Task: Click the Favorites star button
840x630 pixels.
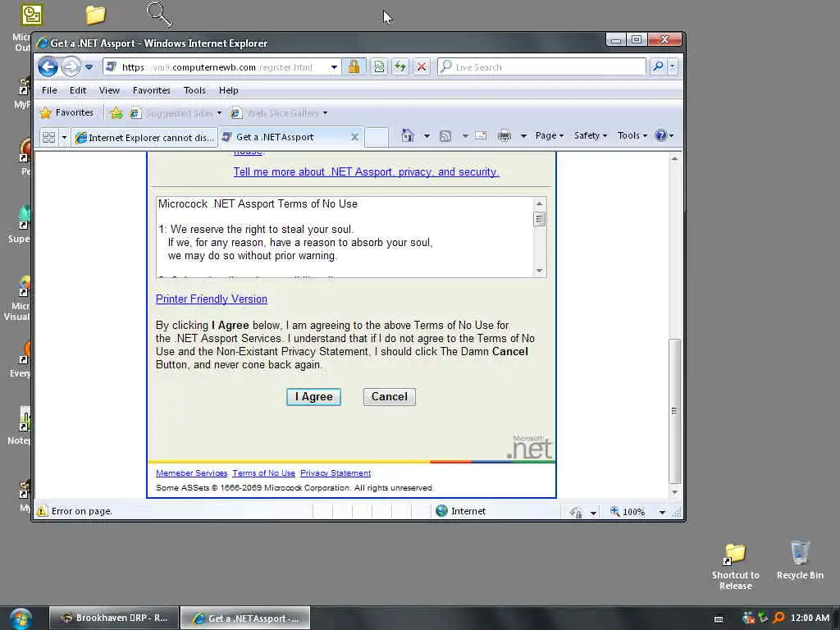Action: click(x=67, y=112)
